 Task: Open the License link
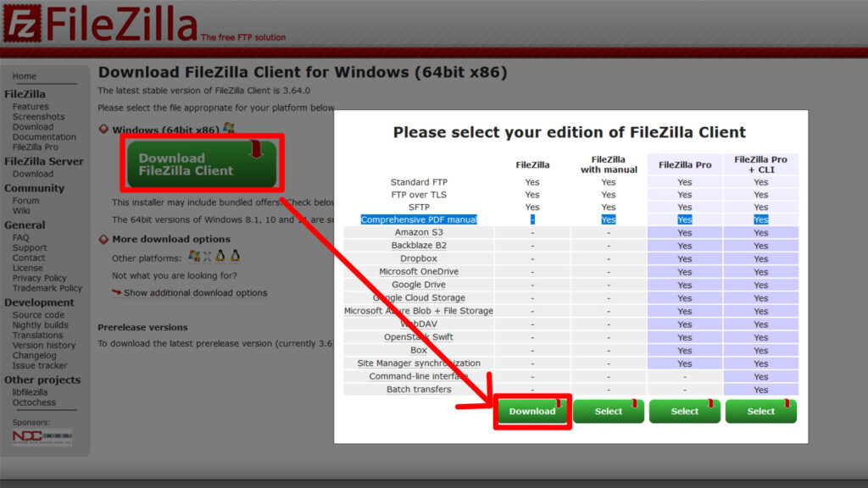28,268
